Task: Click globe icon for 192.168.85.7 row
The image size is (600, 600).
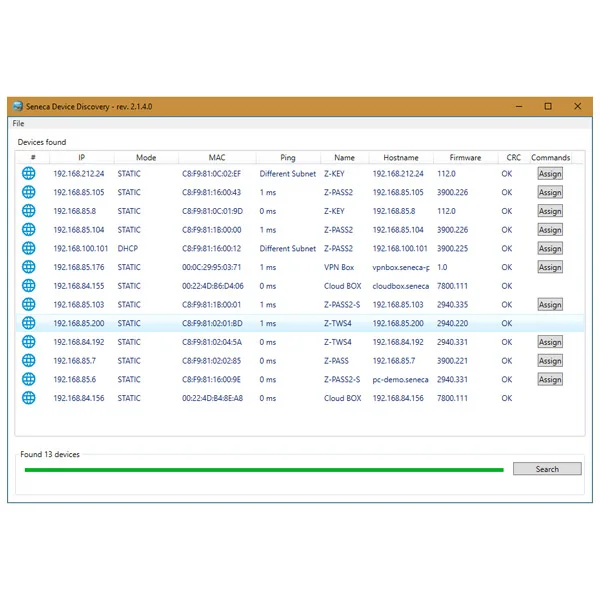Action: click(x=29, y=360)
